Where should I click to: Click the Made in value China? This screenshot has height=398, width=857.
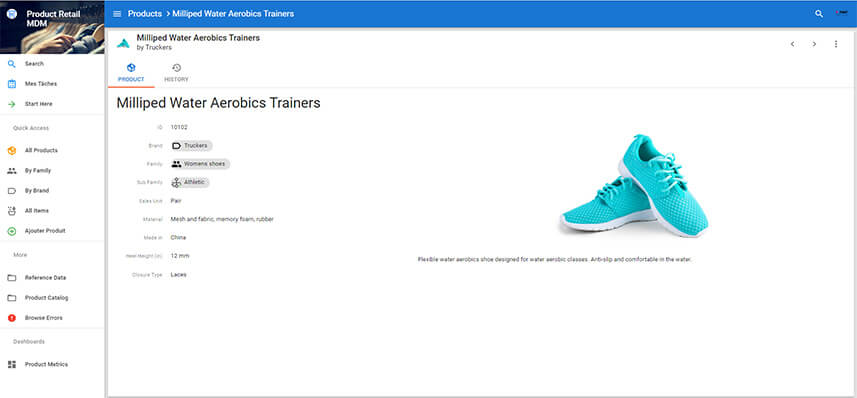click(178, 238)
